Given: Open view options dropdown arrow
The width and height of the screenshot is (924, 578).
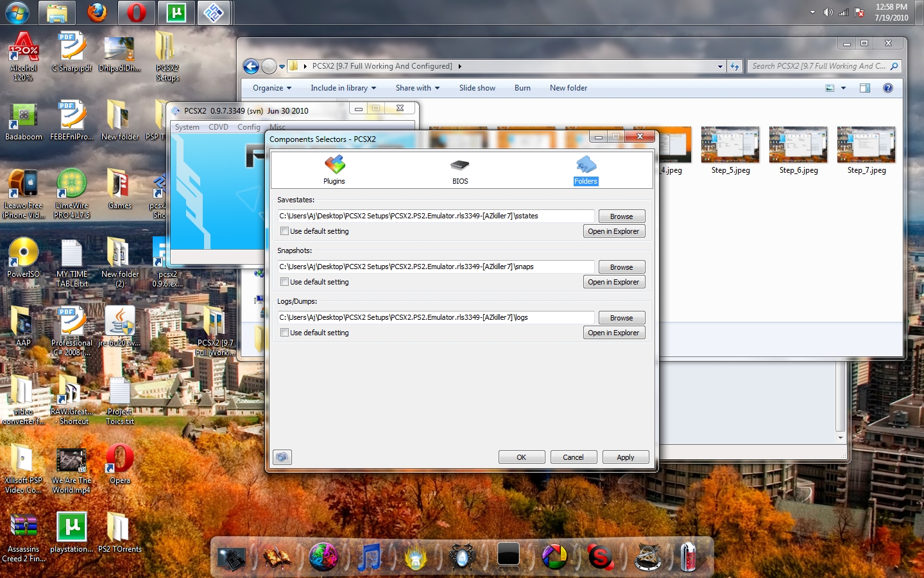Looking at the screenshot, I should coord(843,88).
